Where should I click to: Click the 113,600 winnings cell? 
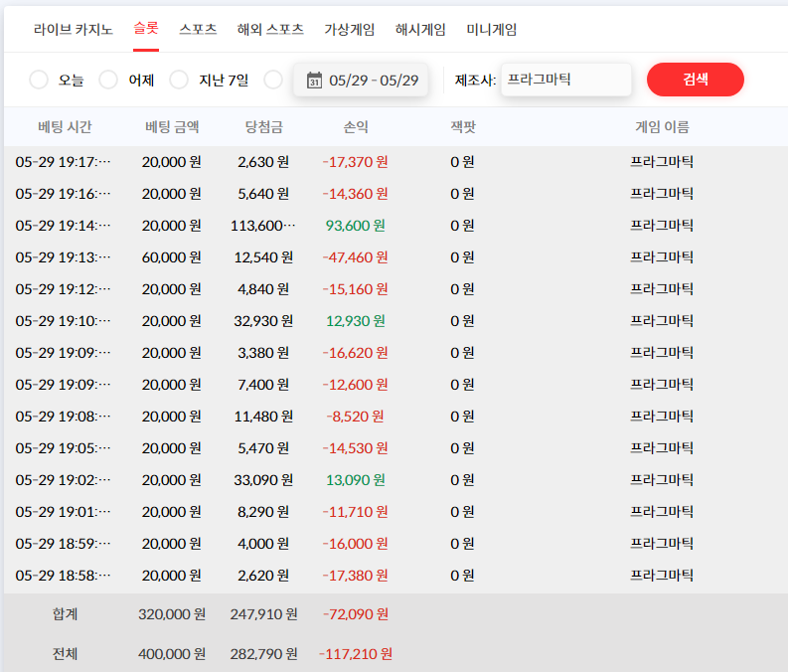pos(263,226)
